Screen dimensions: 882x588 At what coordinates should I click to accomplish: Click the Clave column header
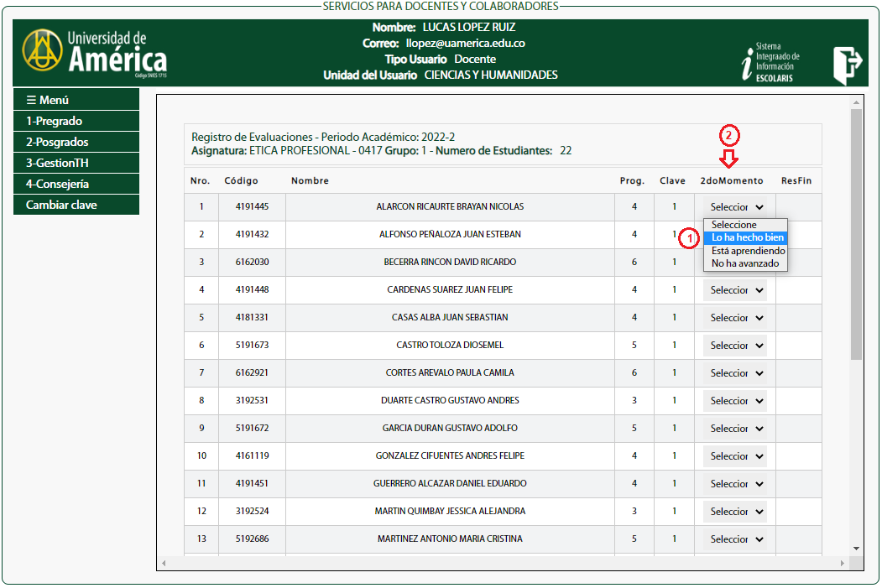672,180
